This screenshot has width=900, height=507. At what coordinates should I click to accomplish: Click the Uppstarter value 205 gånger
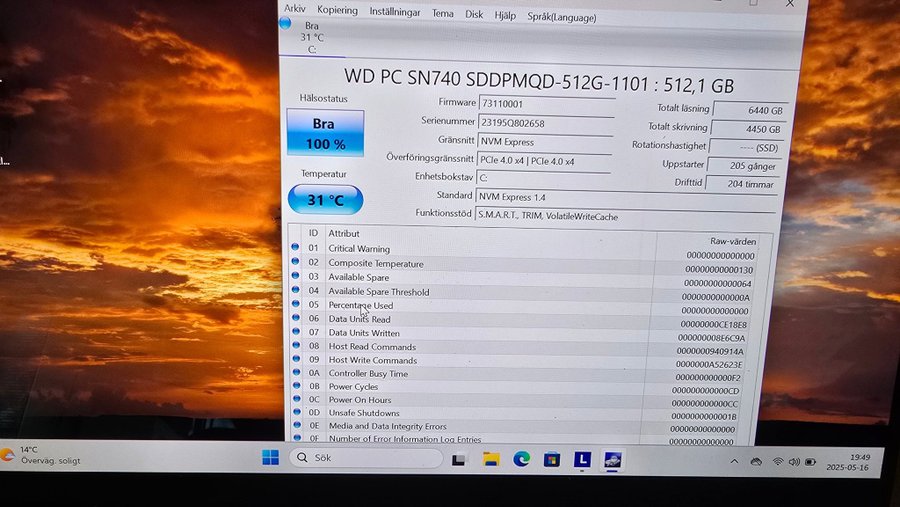744,166
